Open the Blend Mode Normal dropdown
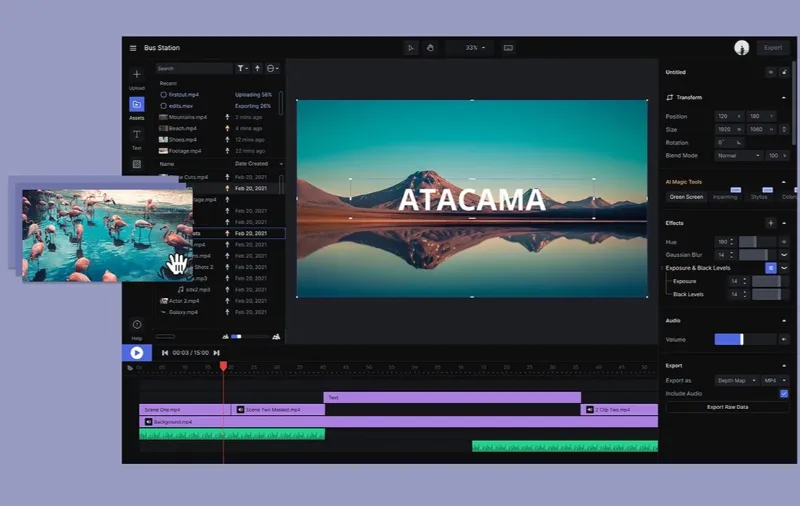 (738, 156)
